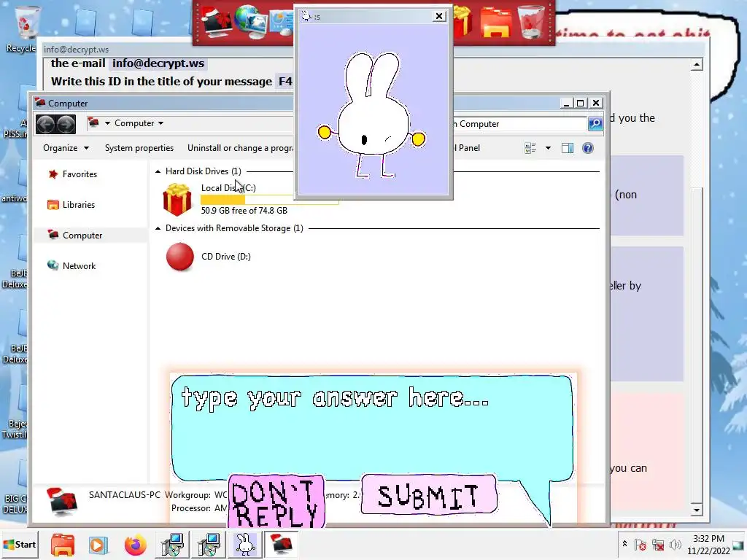Select Network in the navigation pane
Viewport: 747px width, 560px height.
click(79, 265)
